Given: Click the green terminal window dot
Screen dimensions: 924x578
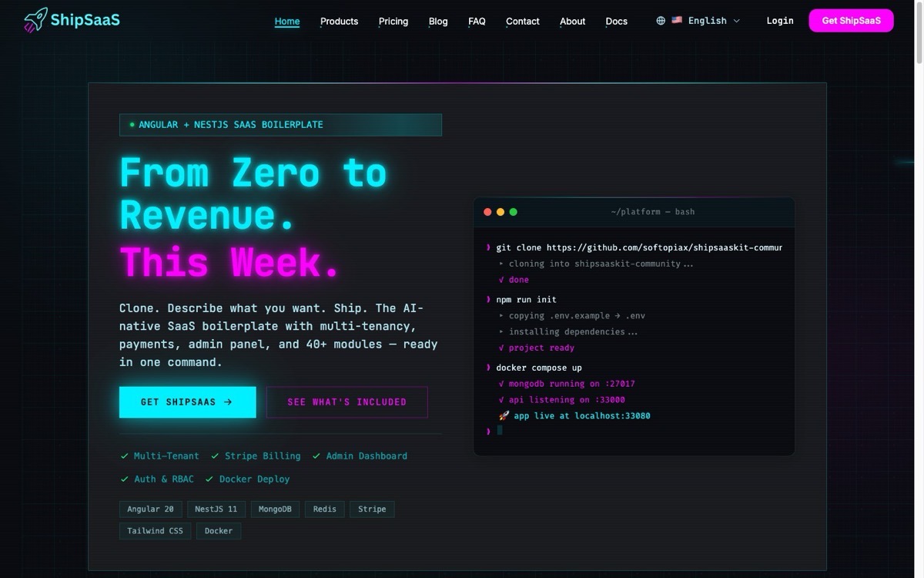Looking at the screenshot, I should click(x=514, y=212).
